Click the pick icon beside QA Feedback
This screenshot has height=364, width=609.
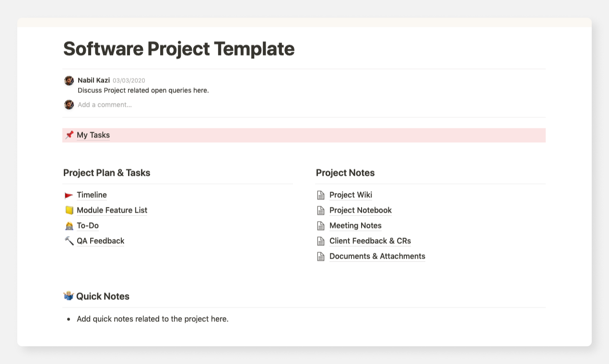coord(69,240)
